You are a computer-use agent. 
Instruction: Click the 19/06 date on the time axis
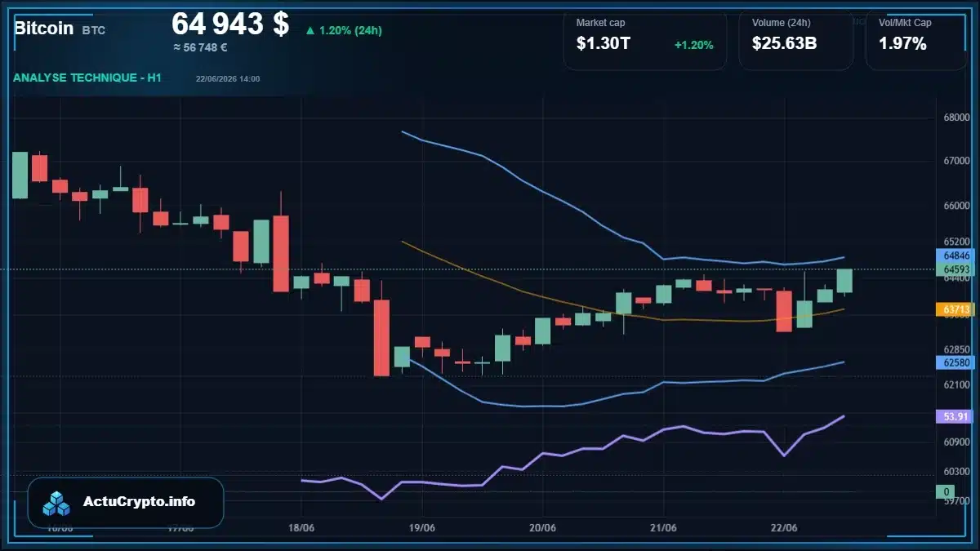click(421, 528)
